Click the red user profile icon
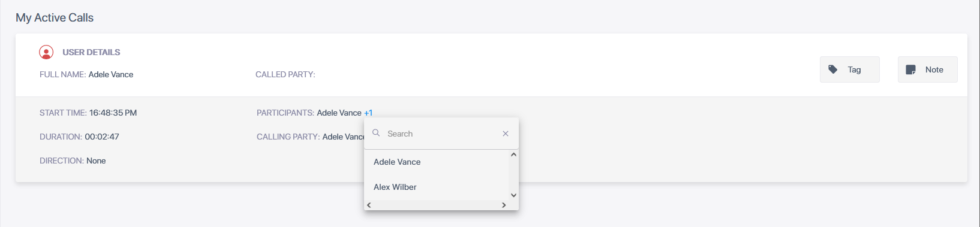 point(46,52)
